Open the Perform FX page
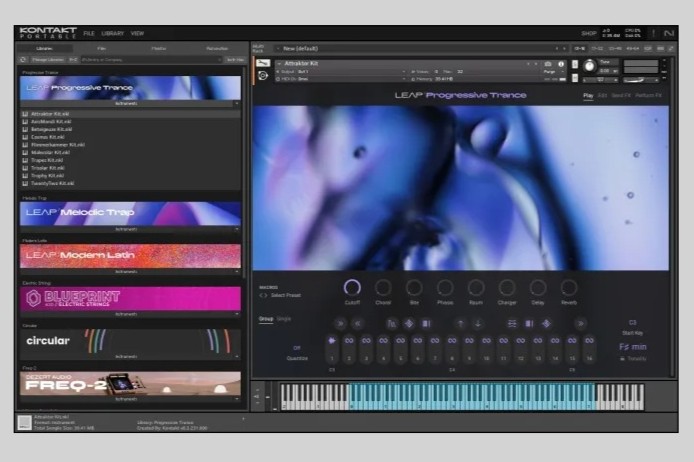 click(x=648, y=95)
